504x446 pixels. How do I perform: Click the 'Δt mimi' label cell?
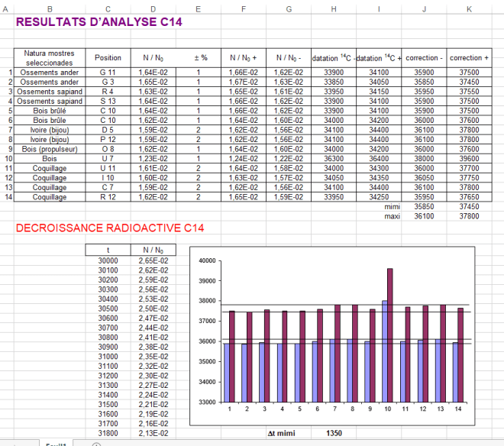[x=281, y=433]
